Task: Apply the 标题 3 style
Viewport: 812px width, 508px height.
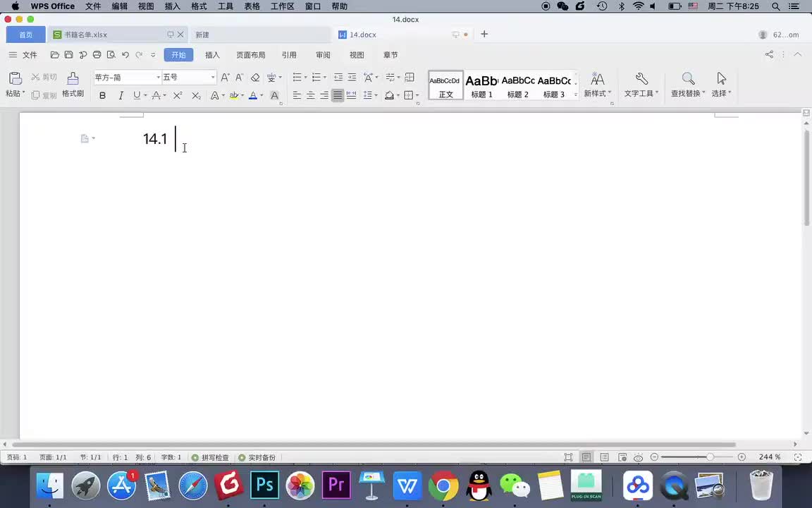Action: 554,85
